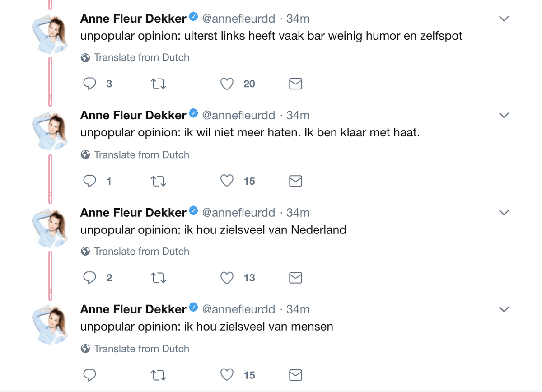Reply to the 'zielsveel van Nederland' tweet
542x392 pixels.
pyautogui.click(x=90, y=278)
